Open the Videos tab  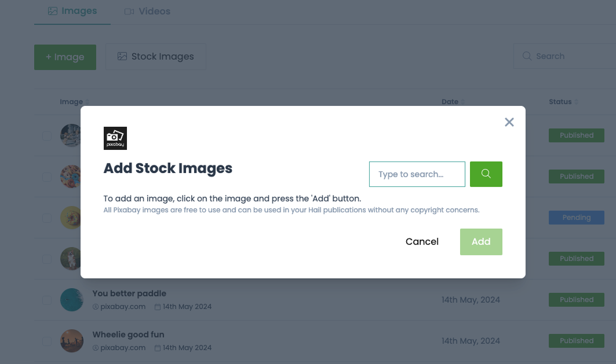point(147,11)
